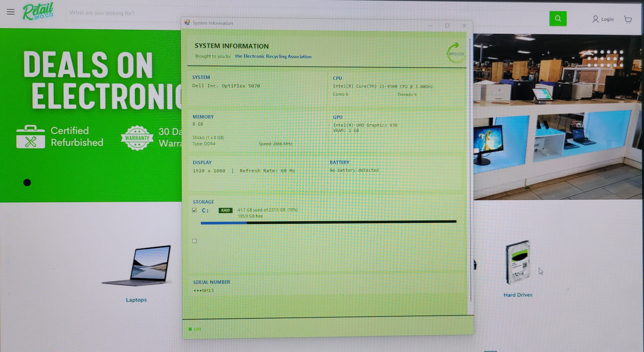Click the Login user icon
The width and height of the screenshot is (644, 352).
pos(595,19)
